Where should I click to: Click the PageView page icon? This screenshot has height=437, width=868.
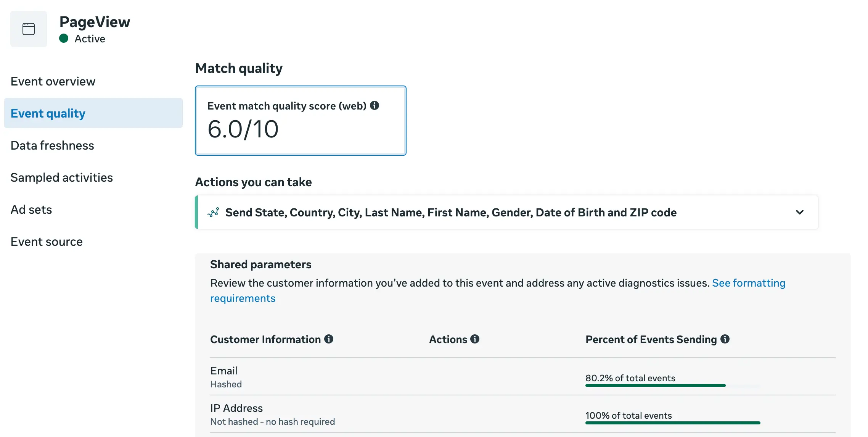coord(28,29)
